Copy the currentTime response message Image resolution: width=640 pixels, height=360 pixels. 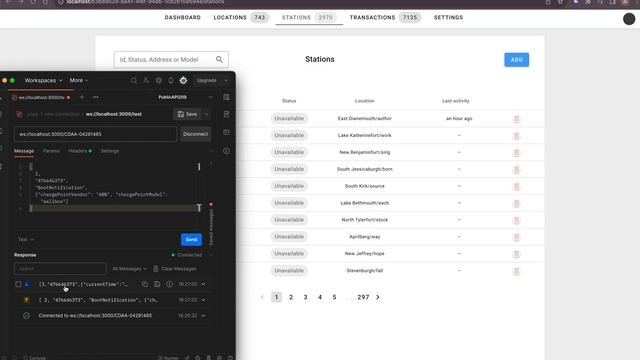[x=145, y=284]
